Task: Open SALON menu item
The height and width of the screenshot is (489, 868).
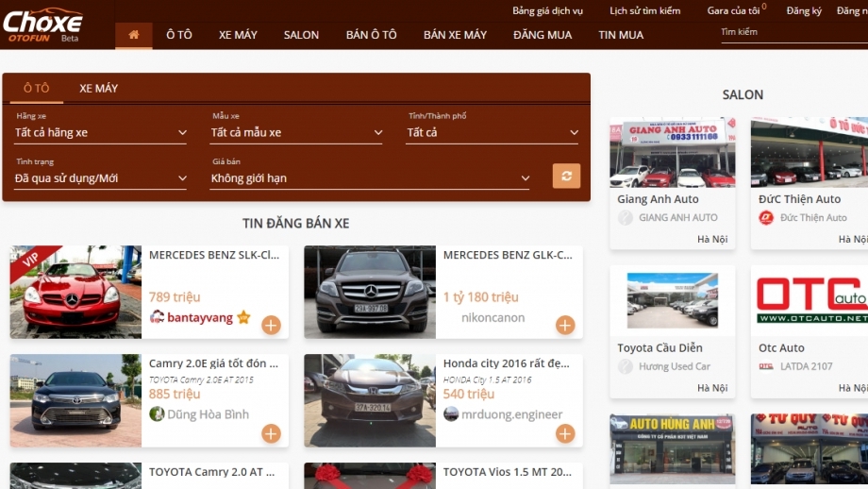Action: (301, 35)
